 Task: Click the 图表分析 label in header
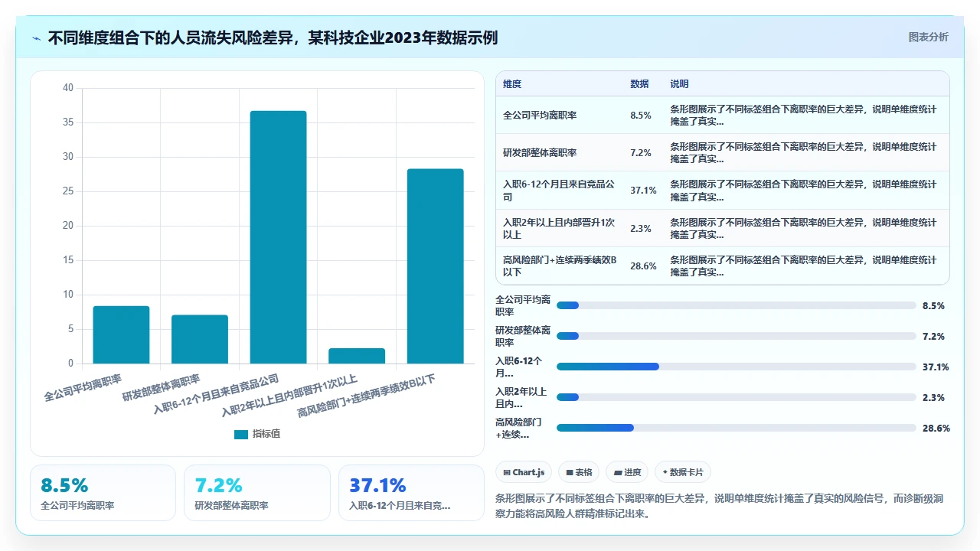[x=928, y=37]
